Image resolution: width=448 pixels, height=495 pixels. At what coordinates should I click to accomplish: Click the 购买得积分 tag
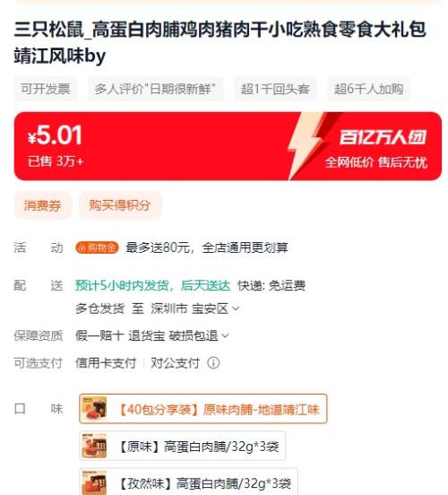120,205
